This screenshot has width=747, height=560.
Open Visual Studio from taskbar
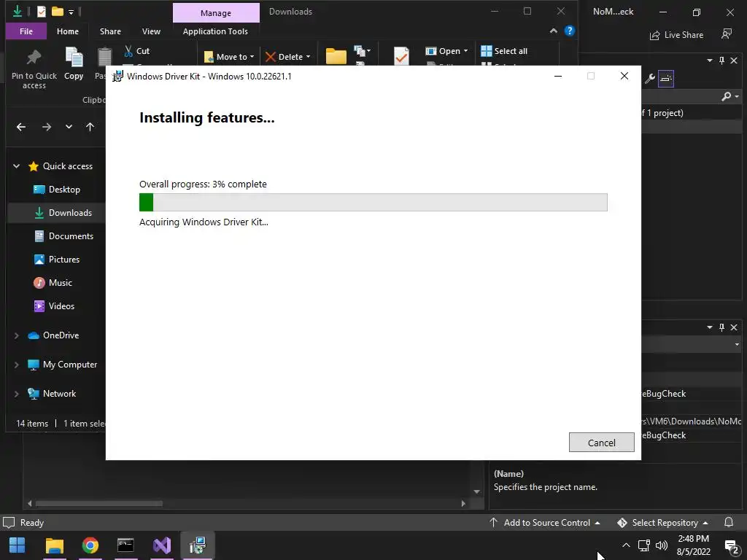point(161,545)
